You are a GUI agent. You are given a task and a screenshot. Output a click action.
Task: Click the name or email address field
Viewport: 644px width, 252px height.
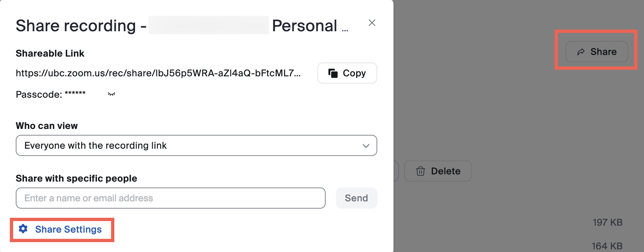(170, 198)
